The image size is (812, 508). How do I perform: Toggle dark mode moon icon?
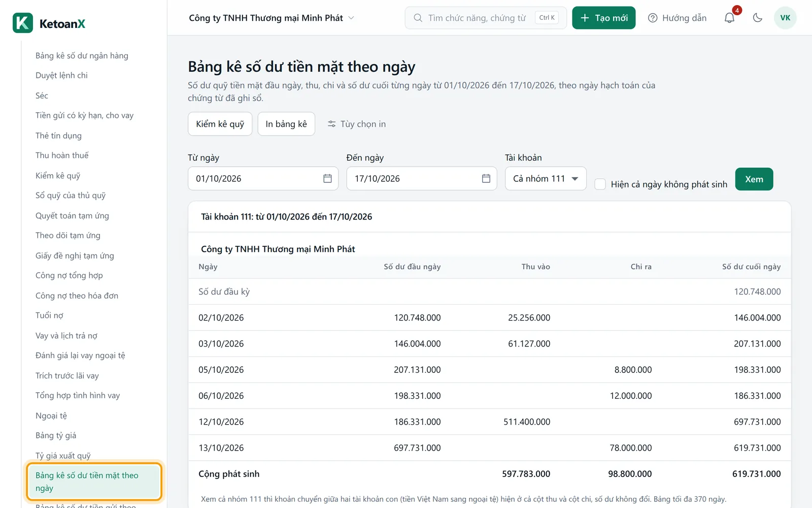point(758,18)
